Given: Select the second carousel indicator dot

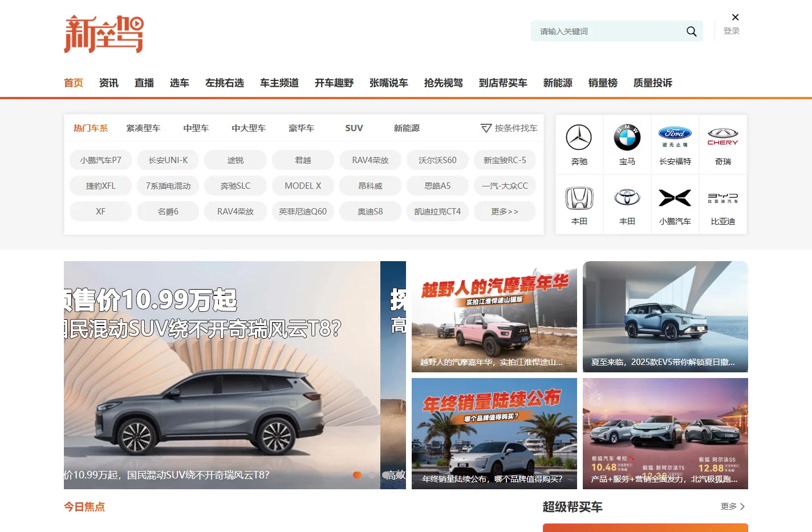Looking at the screenshot, I should coord(372,475).
